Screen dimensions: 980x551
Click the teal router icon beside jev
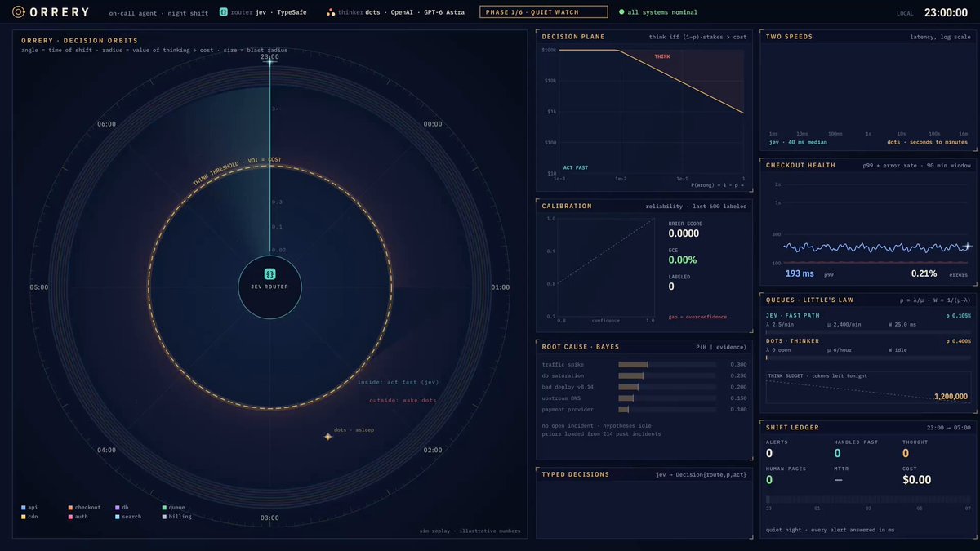click(223, 12)
